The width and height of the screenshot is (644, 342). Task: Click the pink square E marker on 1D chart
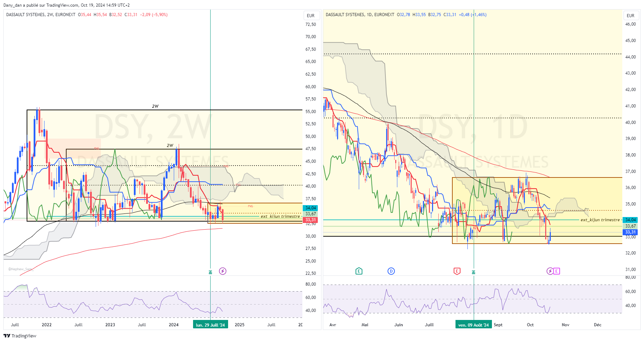tap(556, 271)
